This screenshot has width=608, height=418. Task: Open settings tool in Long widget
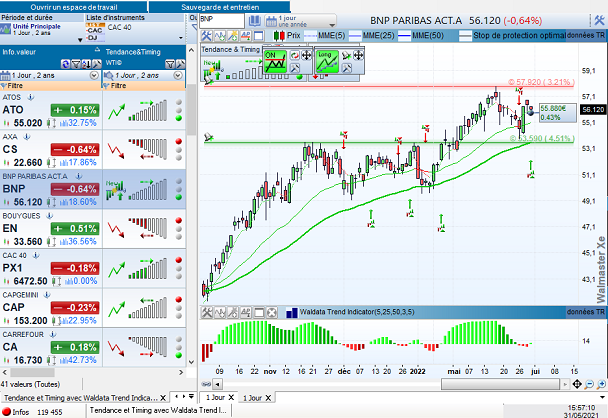347,68
